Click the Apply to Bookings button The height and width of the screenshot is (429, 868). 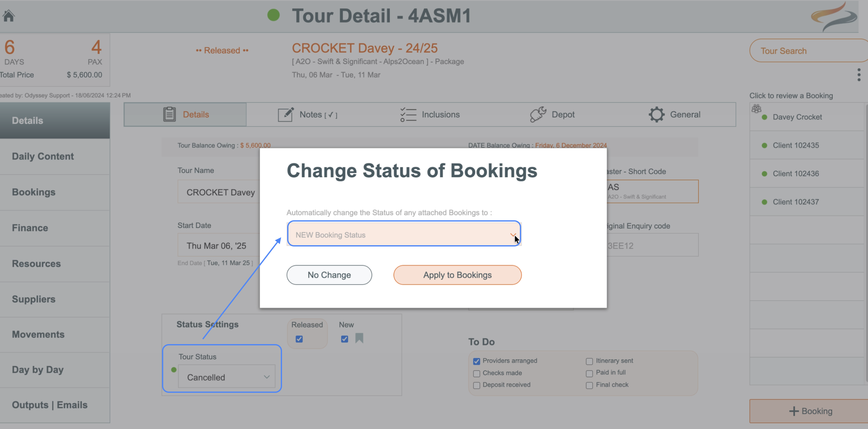(x=457, y=275)
